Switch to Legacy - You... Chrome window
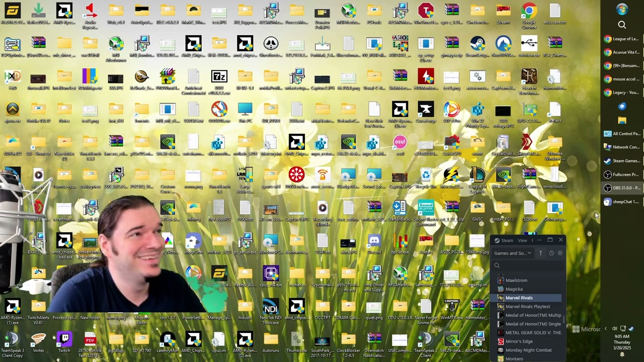 point(622,93)
